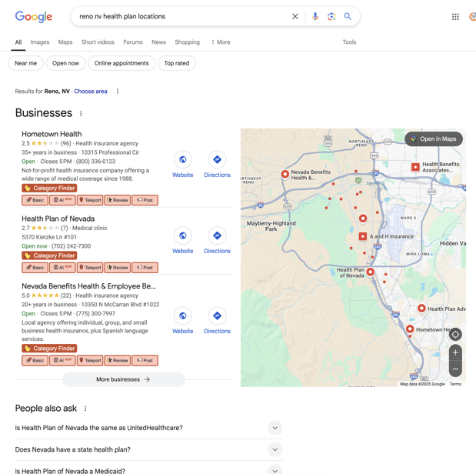Switch to the Images tab
The width and height of the screenshot is (476, 474).
point(40,42)
